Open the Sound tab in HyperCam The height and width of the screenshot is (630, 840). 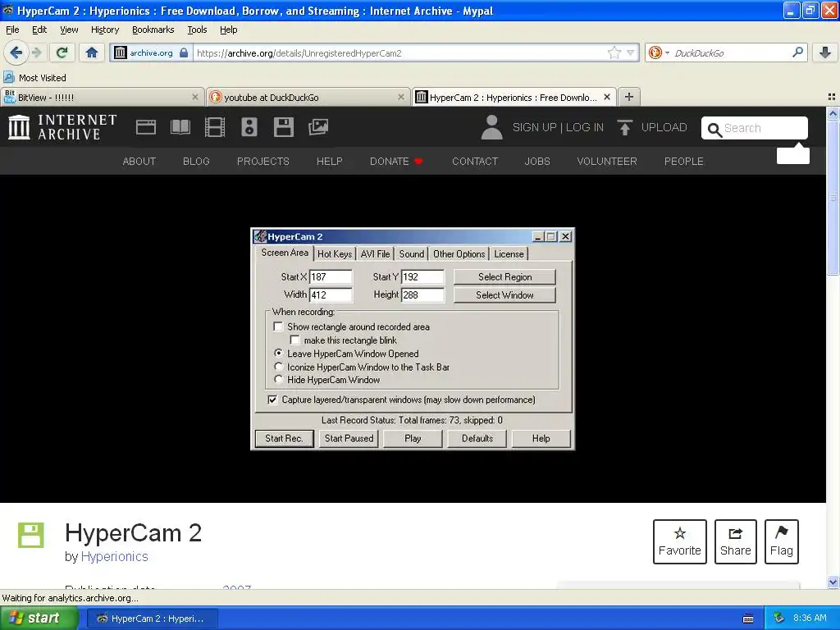click(412, 254)
